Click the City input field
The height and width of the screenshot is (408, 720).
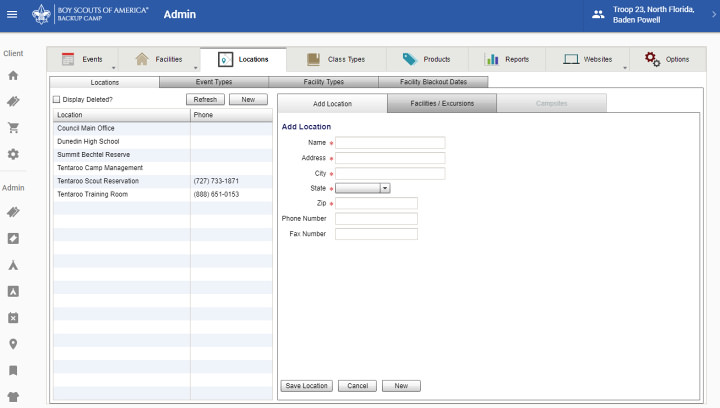pyautogui.click(x=390, y=173)
